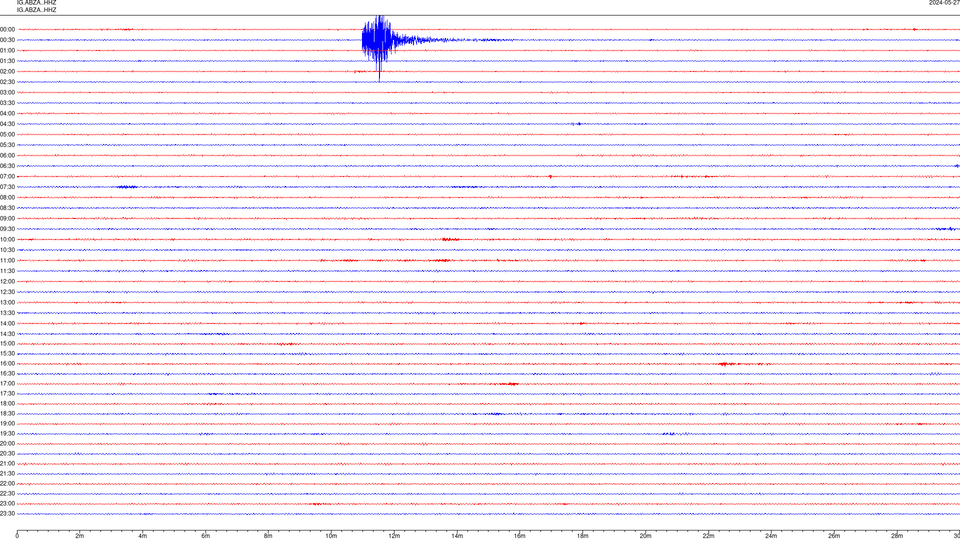
Task: Select the 09:30 trace label
Action: (x=7, y=229)
